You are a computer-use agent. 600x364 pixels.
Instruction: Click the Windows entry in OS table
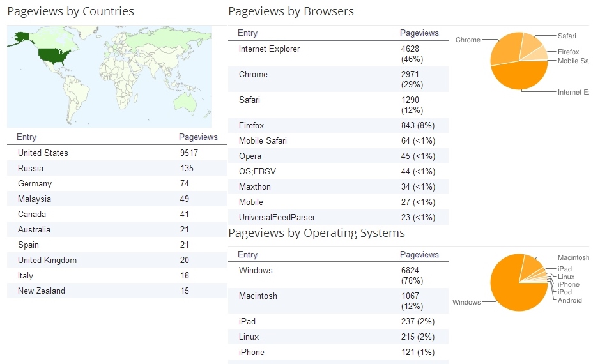[x=256, y=270]
